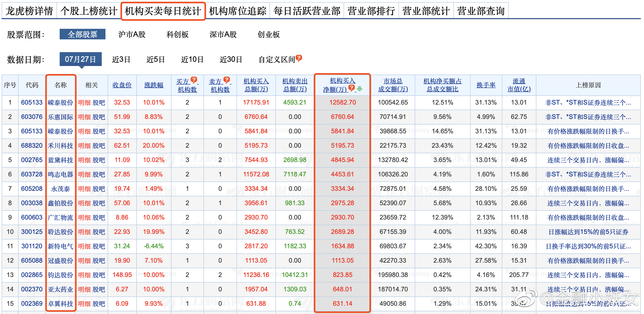Choose 近3日 date range

121,59
